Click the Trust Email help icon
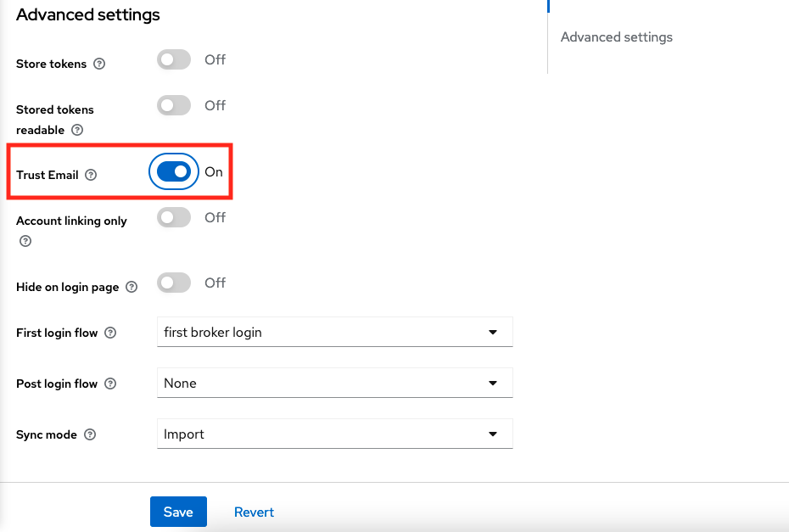This screenshot has height=532, width=789. (x=92, y=175)
